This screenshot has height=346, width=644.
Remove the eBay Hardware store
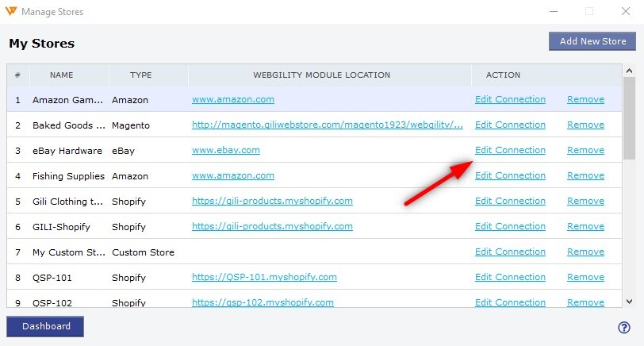pos(585,151)
